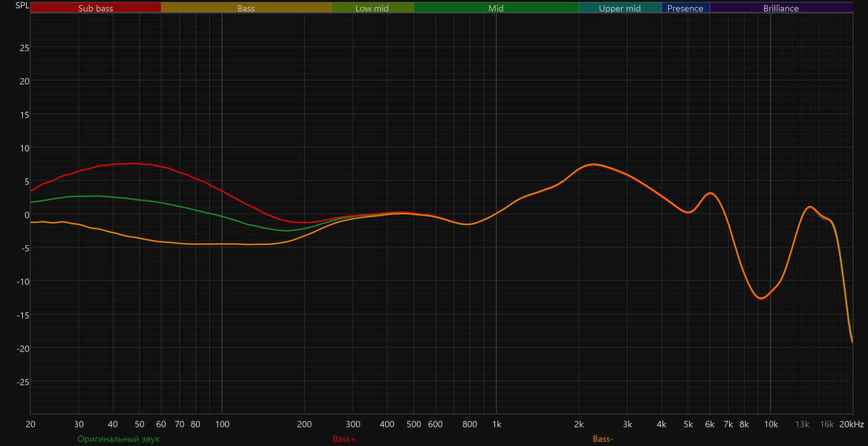868x446 pixels.
Task: Click the 100 frequency axis label
Action: 222,424
